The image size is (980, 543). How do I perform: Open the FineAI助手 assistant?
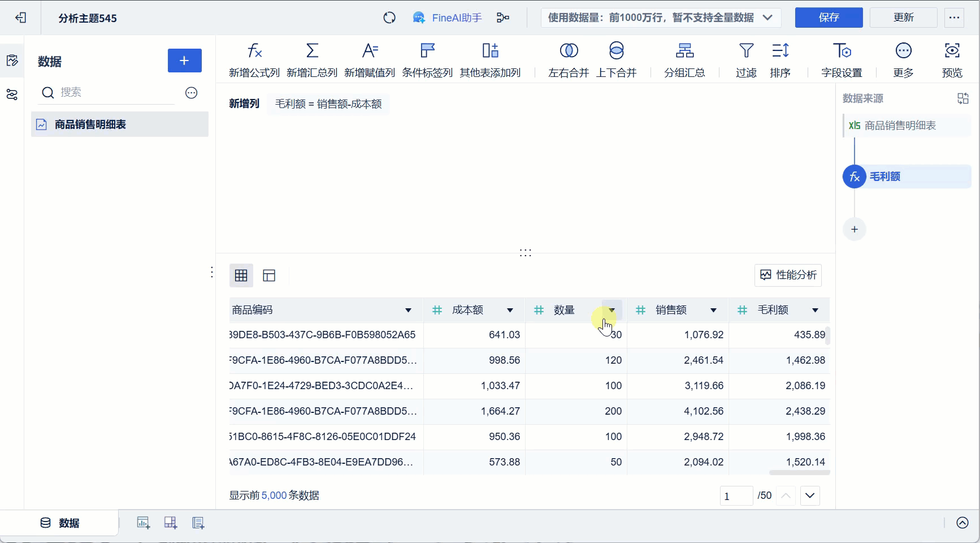[447, 18]
